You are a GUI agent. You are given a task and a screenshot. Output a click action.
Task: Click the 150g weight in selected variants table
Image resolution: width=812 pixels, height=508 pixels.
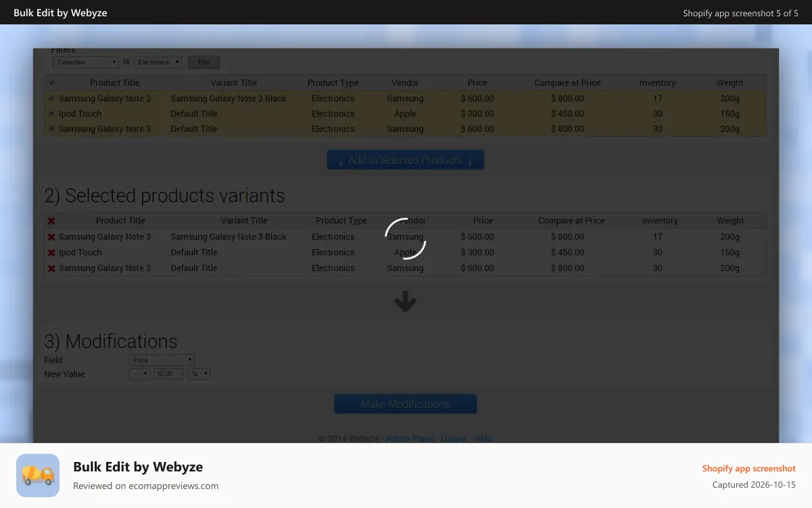[730, 253]
